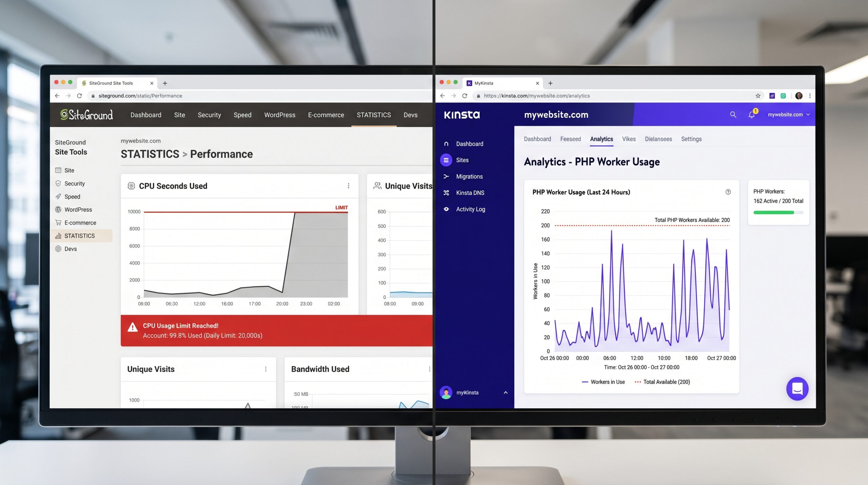
Task: Open CPU Seconds Used card options menu
Action: pos(348,186)
